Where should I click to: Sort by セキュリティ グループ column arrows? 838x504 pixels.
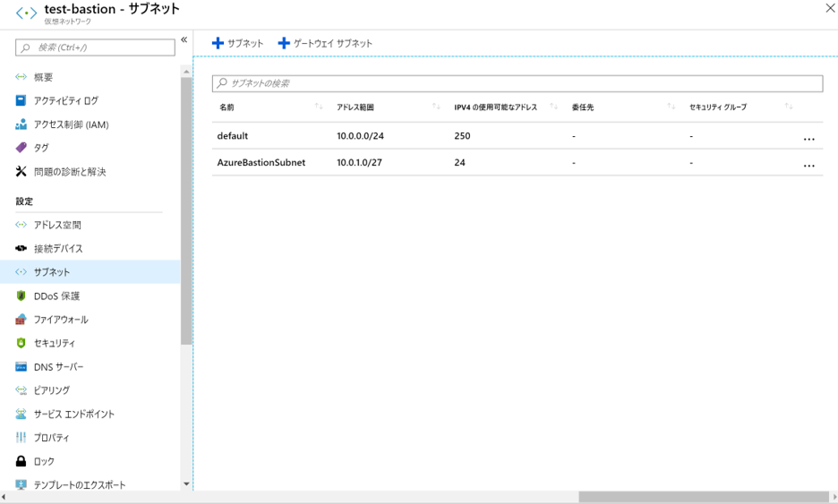(788, 107)
